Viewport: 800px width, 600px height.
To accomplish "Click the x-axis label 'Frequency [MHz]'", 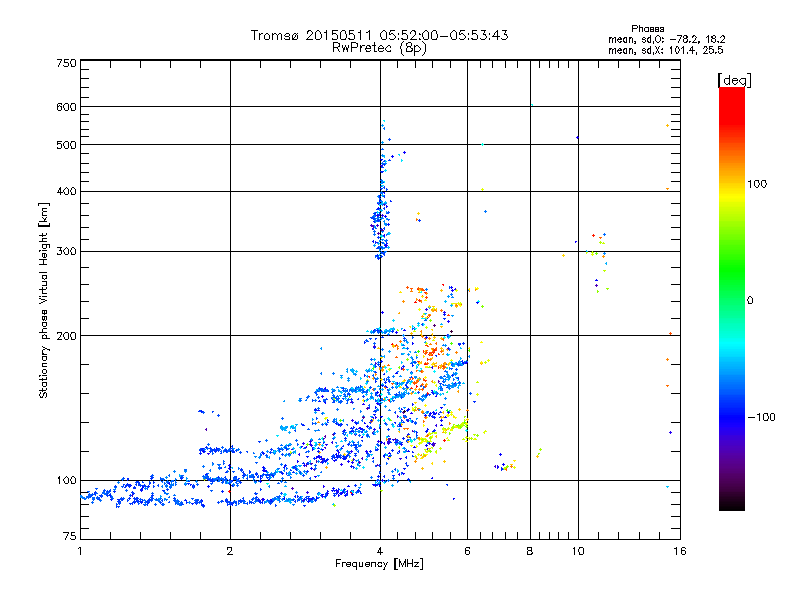I will pyautogui.click(x=379, y=564).
